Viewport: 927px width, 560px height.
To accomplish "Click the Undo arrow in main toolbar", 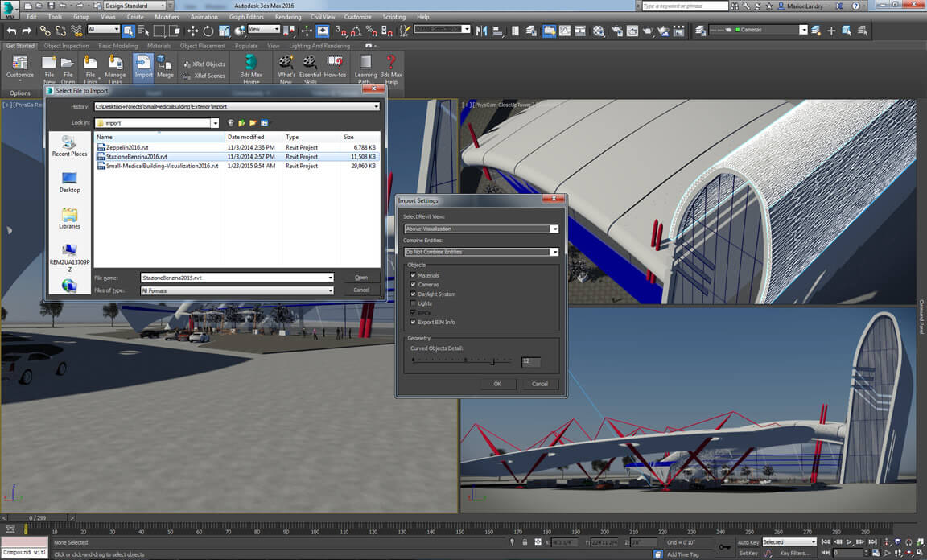I will [x=11, y=31].
